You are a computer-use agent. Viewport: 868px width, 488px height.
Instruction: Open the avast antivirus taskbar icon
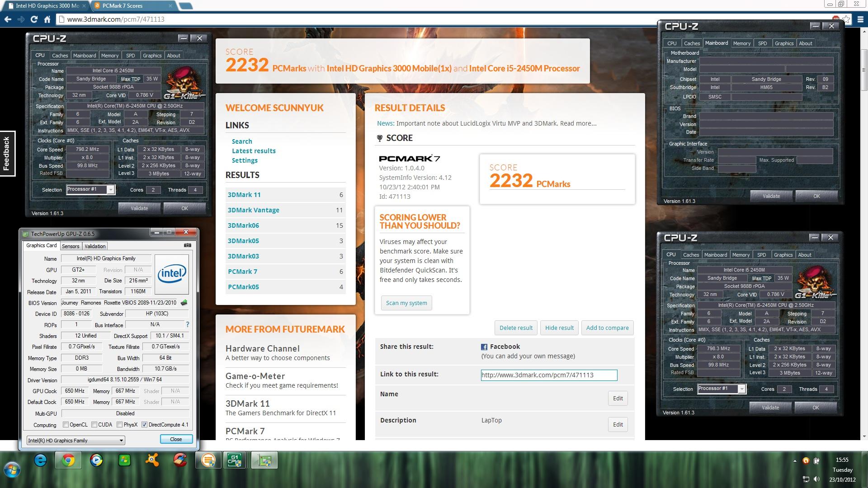click(x=152, y=460)
